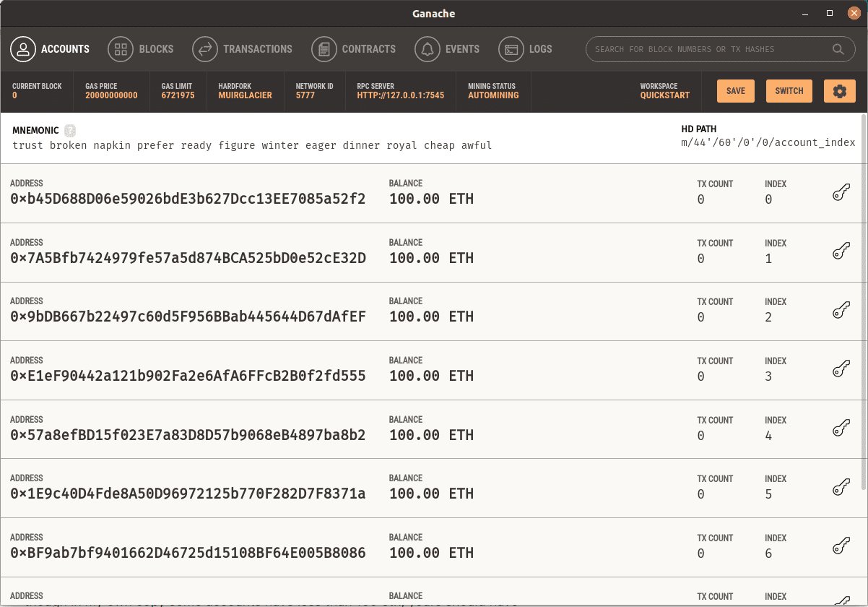Maximize the Ganache window

[x=830, y=13]
